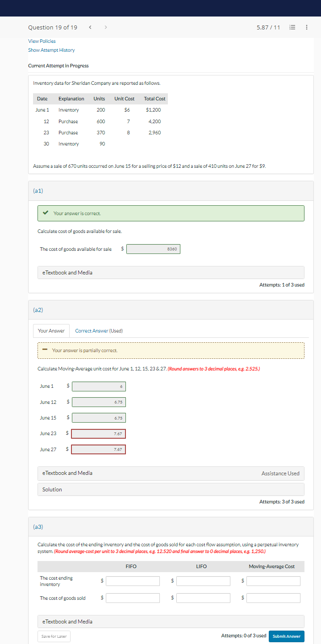Click the Save for Later button
This screenshot has height=644, width=321.
[54, 636]
